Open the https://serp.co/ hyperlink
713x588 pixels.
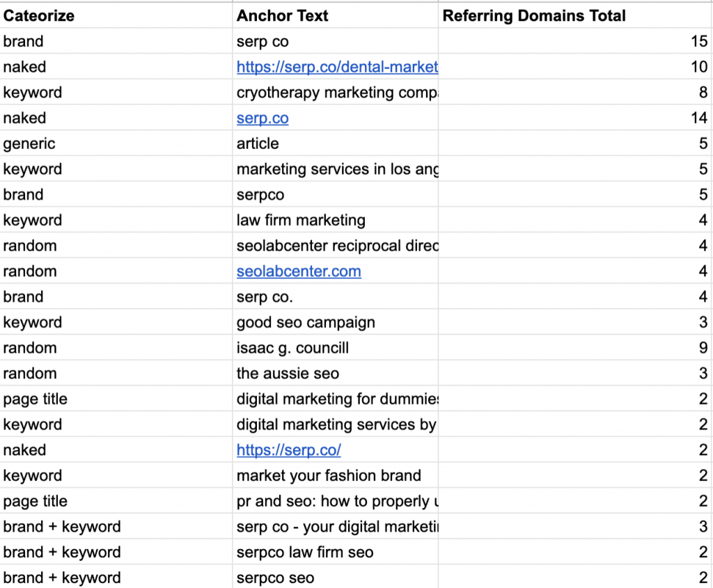(289, 450)
